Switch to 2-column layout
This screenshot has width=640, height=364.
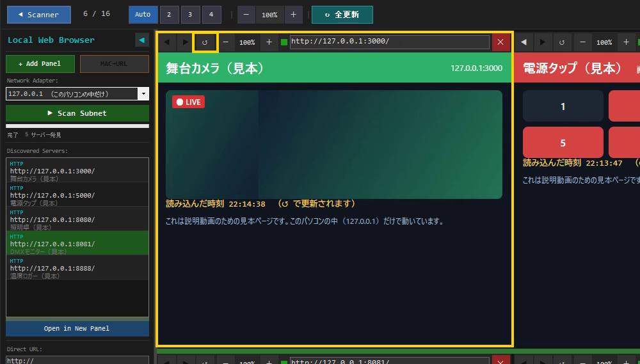click(x=169, y=14)
